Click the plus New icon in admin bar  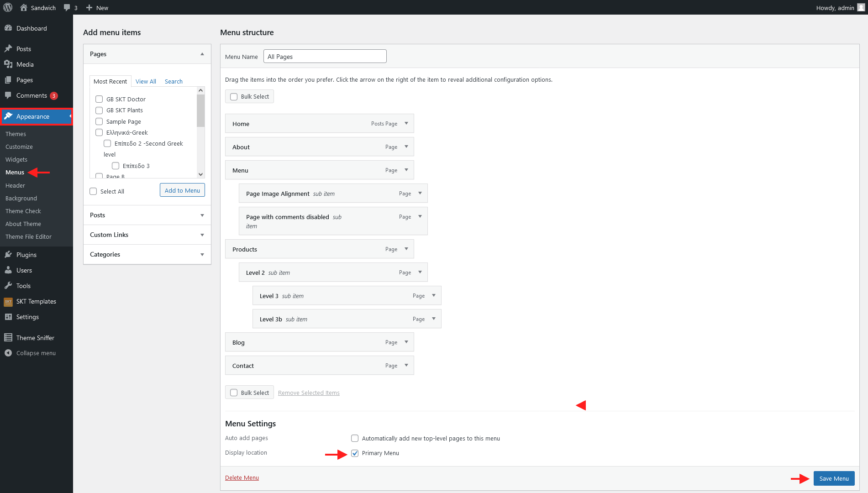pyautogui.click(x=89, y=8)
